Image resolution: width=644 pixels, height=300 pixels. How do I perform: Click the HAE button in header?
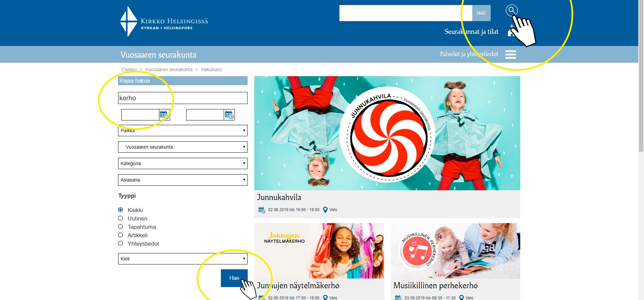point(481,13)
